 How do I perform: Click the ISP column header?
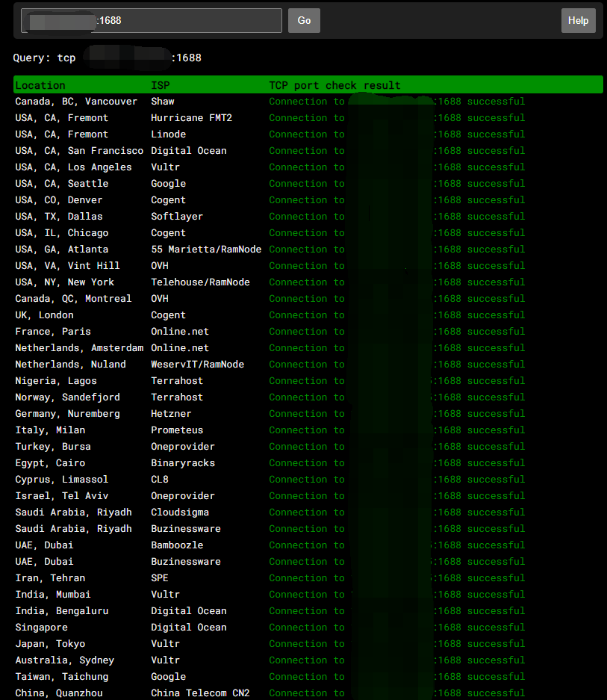pyautogui.click(x=160, y=85)
